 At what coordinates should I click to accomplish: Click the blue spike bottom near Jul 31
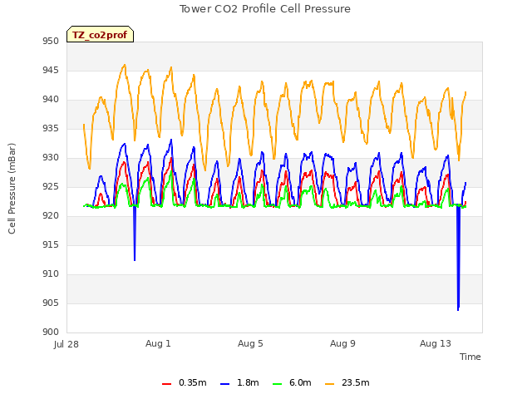click(135, 259)
